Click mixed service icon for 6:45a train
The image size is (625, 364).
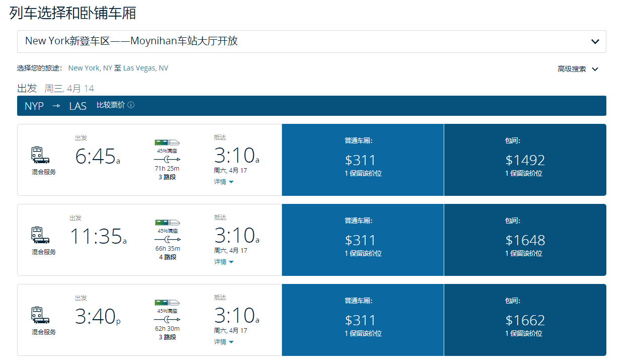[40, 156]
